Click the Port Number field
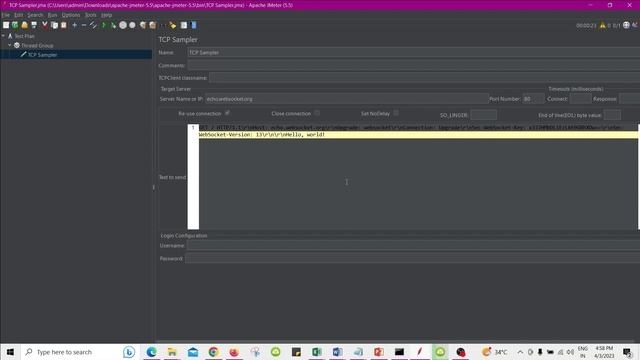The width and height of the screenshot is (640, 360). click(533, 99)
